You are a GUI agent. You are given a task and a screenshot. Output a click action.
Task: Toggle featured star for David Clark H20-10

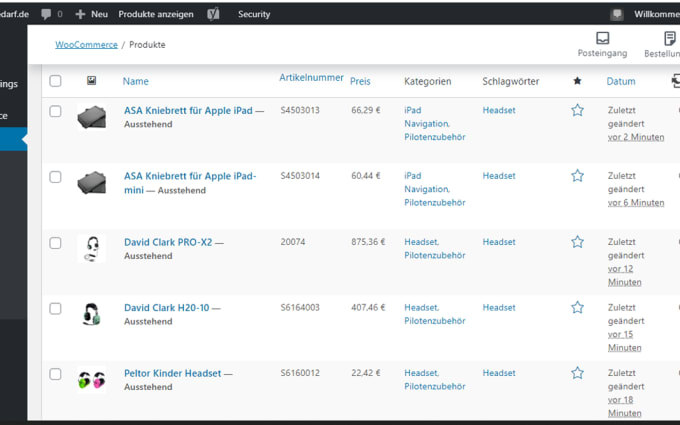pos(577,307)
